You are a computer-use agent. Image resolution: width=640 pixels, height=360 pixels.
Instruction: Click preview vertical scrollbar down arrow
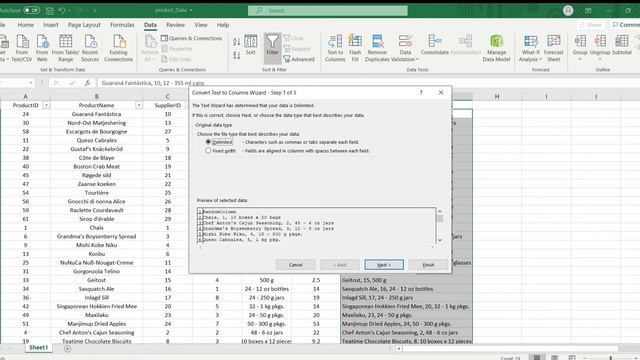coord(440,240)
